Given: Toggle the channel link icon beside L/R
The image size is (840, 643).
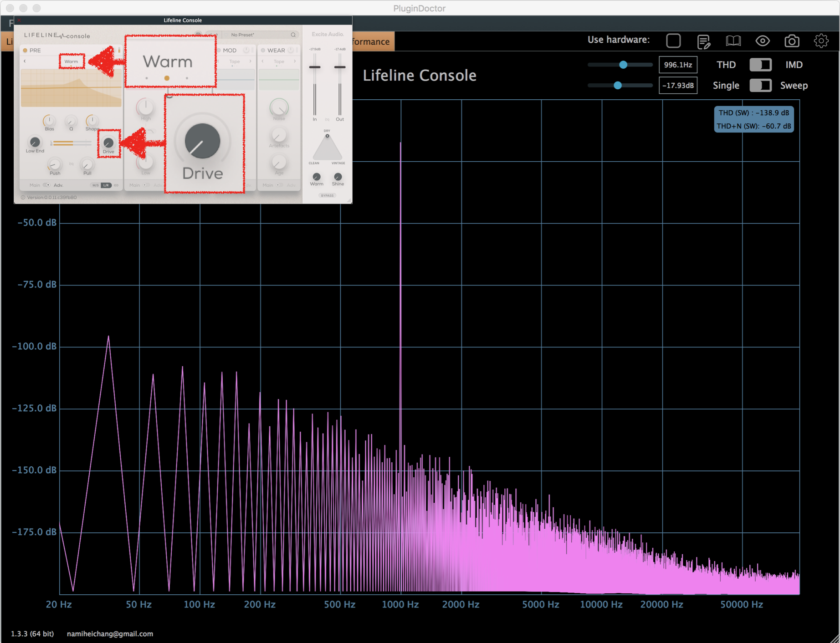Looking at the screenshot, I should (x=116, y=185).
